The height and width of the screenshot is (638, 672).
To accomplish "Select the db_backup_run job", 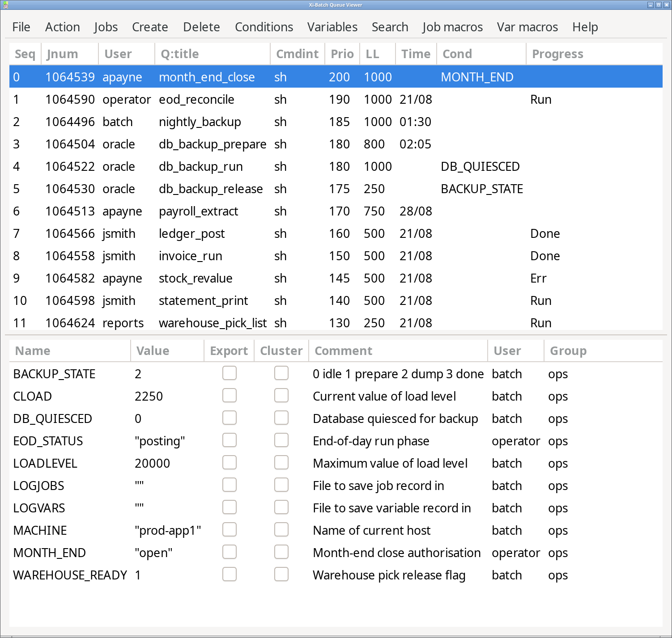I will point(336,166).
